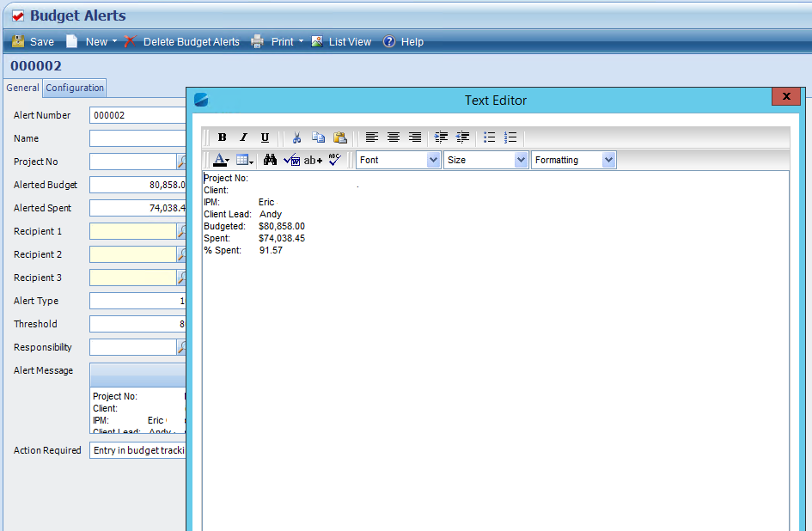
Task: Insert bulleted list
Action: pos(490,137)
